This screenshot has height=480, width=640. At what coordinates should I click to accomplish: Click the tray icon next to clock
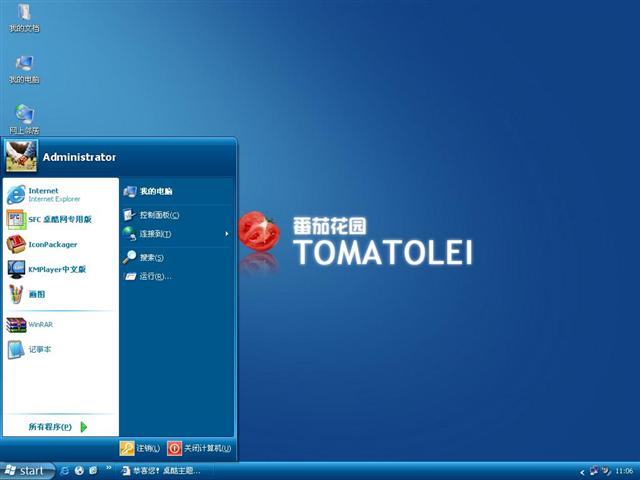607,471
